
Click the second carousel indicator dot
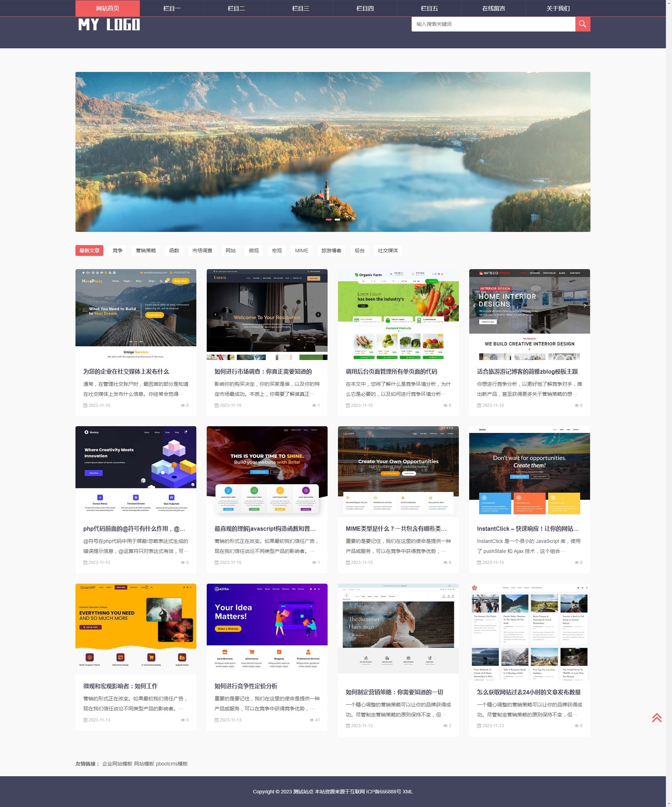(337, 219)
